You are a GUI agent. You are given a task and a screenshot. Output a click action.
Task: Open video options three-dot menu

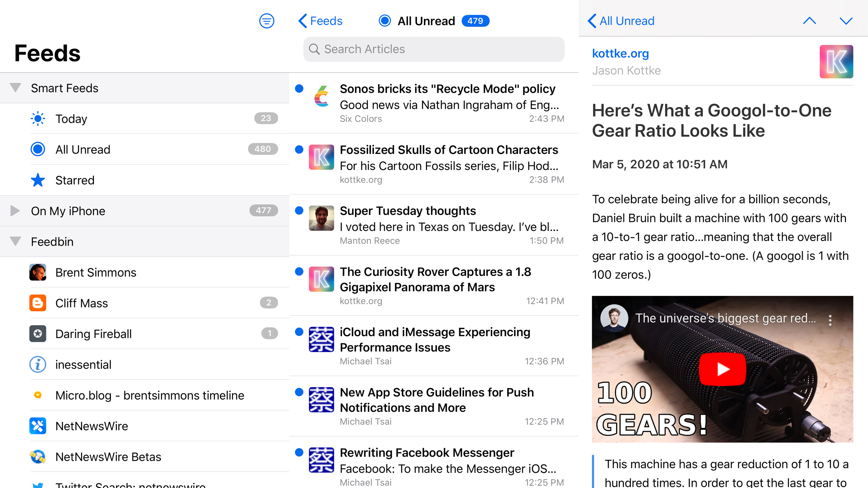coord(830,320)
